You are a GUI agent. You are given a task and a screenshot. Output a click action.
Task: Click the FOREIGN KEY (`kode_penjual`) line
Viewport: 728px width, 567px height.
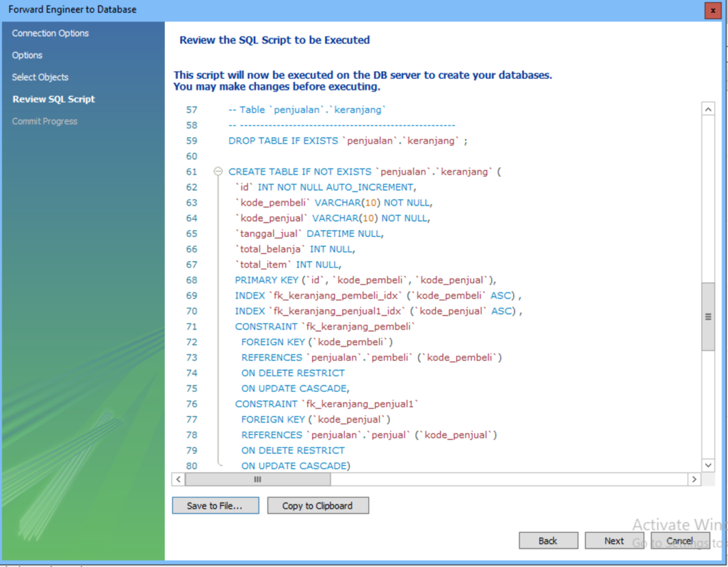click(316, 420)
